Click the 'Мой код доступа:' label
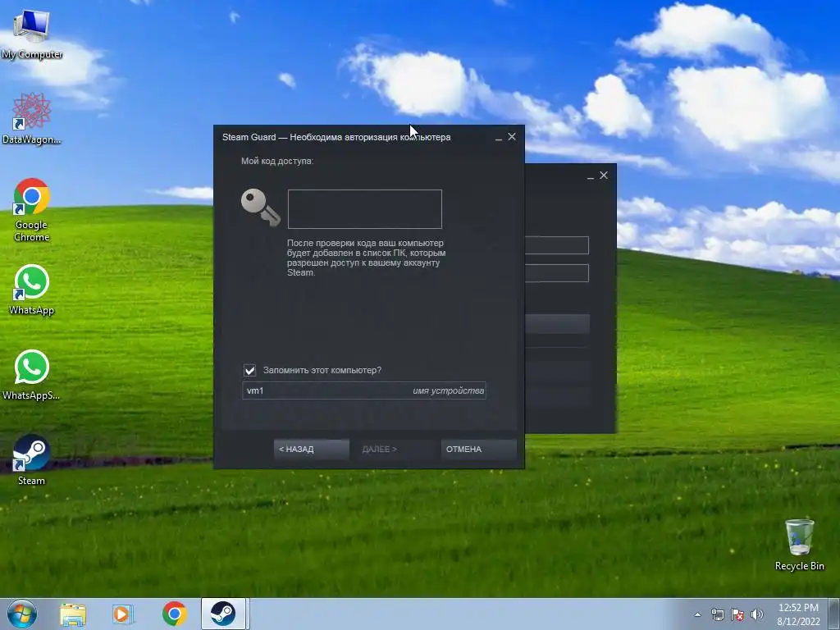This screenshot has width=840, height=630. pyautogui.click(x=277, y=161)
